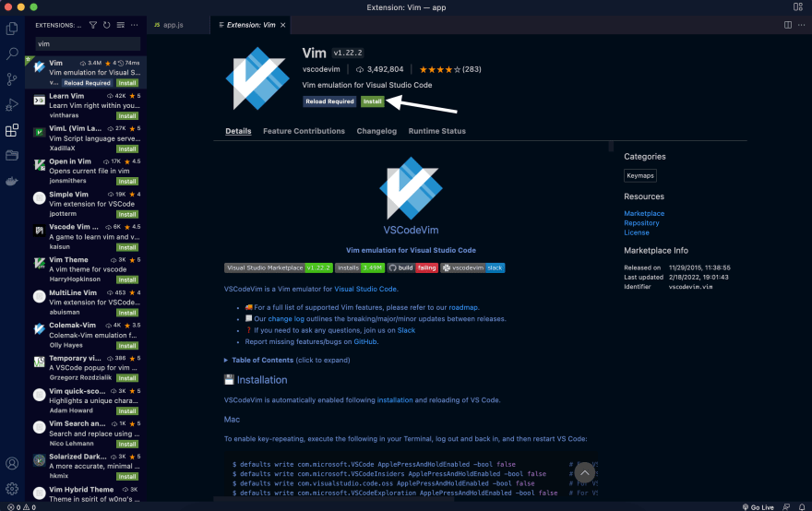
Task: Open the Docker view in activity bar
Action: [x=12, y=181]
